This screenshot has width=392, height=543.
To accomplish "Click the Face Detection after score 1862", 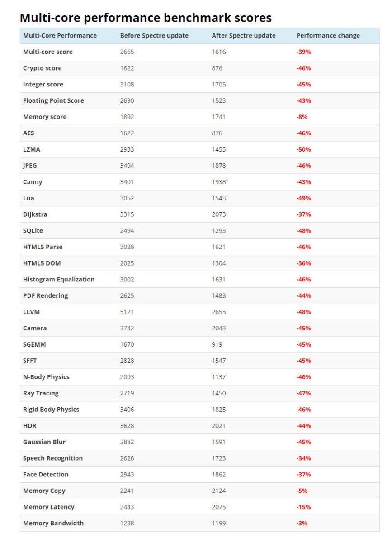I will tap(219, 474).
